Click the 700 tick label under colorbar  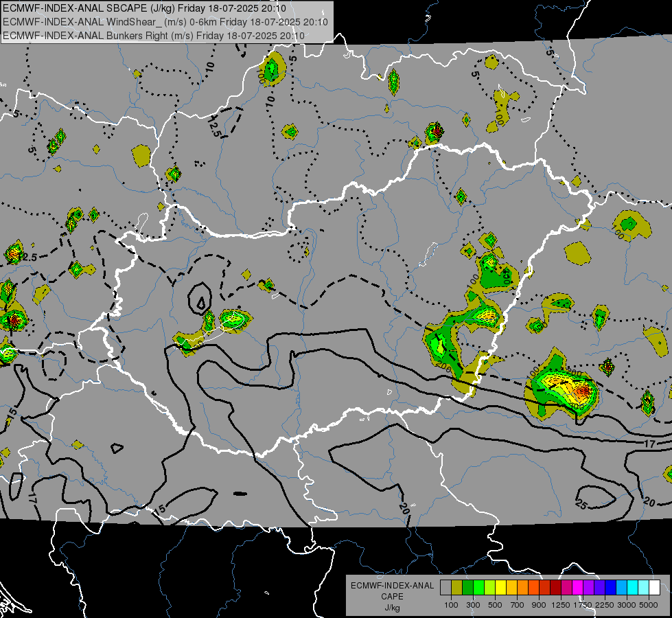[518, 605]
